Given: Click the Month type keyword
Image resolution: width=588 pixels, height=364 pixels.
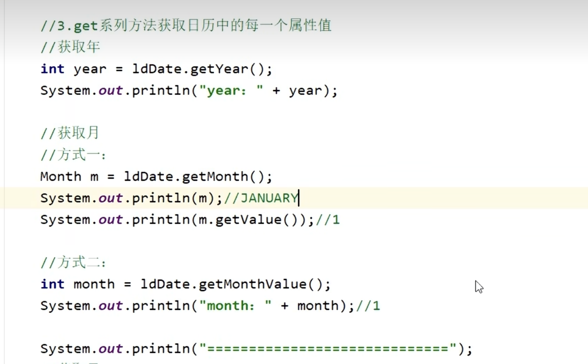Looking at the screenshot, I should tap(60, 177).
